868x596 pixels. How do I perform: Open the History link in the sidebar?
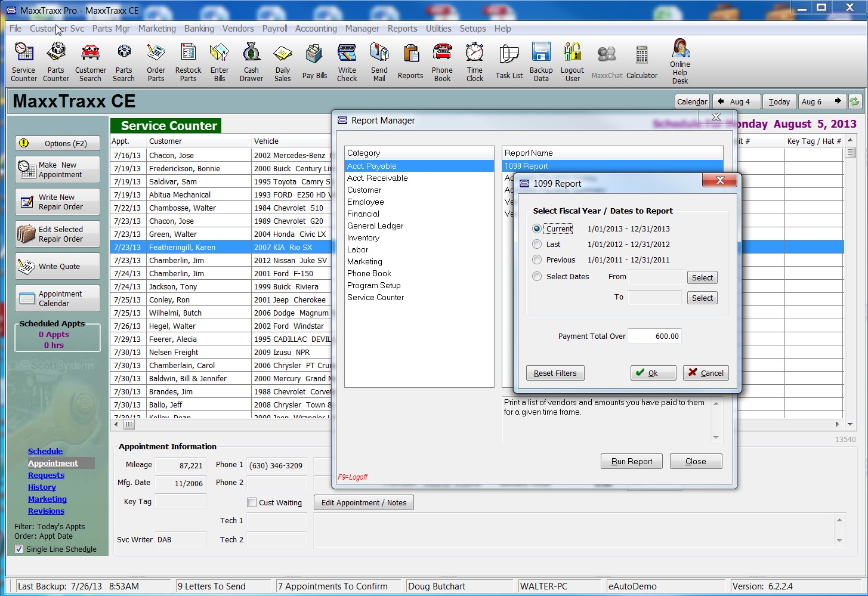[x=42, y=487]
